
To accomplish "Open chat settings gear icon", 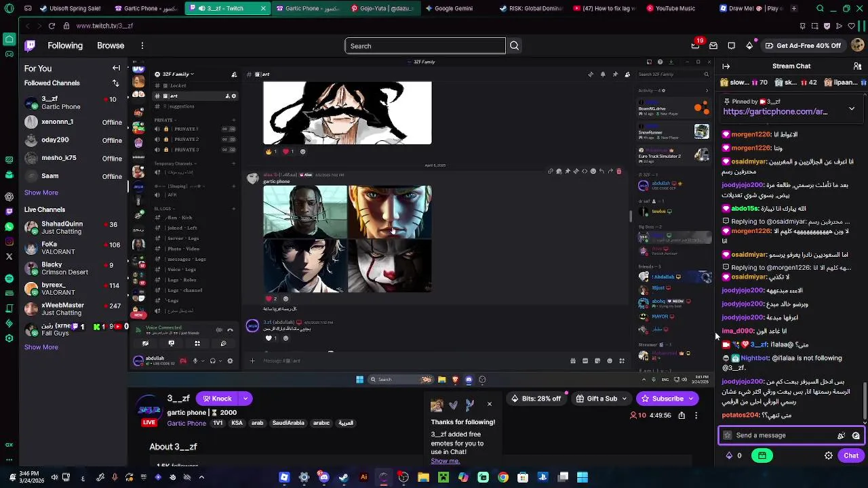I will 829,455.
